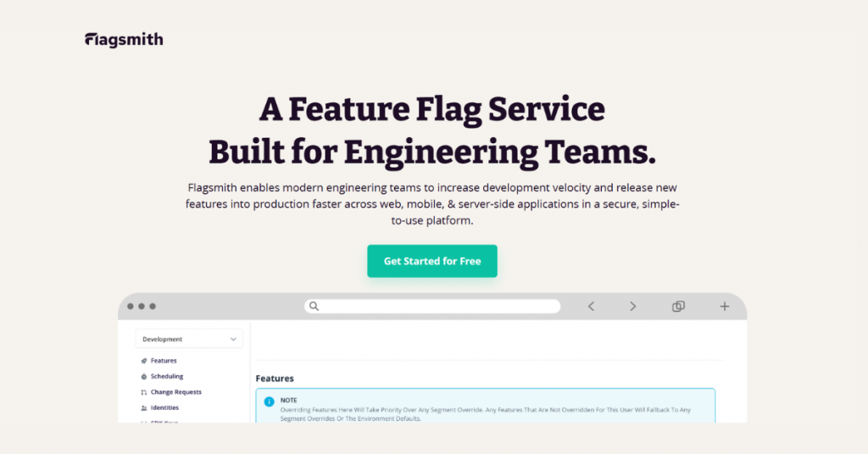
Task: Open Identities in the sidebar
Action: tap(164, 407)
